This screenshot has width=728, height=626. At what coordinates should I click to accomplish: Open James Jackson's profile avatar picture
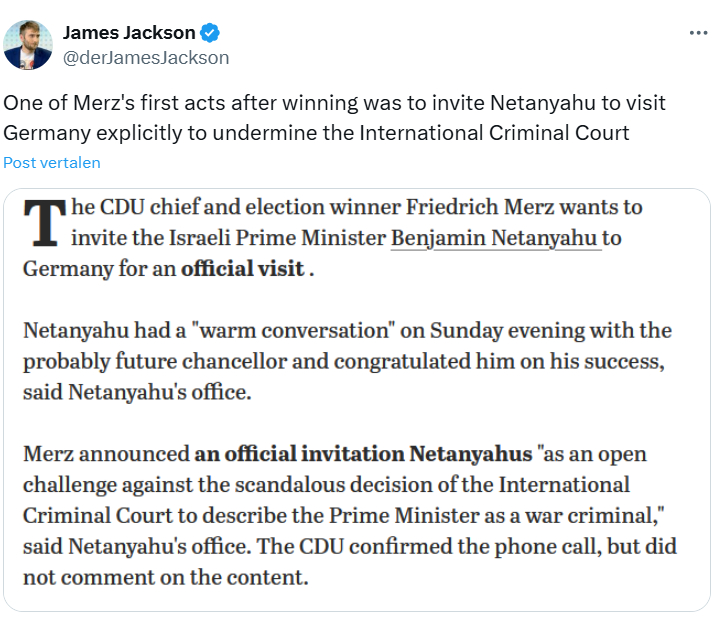tap(28, 44)
